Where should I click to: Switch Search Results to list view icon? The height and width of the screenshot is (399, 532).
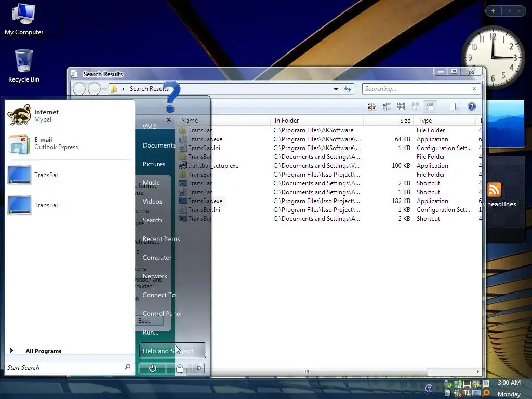(x=415, y=107)
